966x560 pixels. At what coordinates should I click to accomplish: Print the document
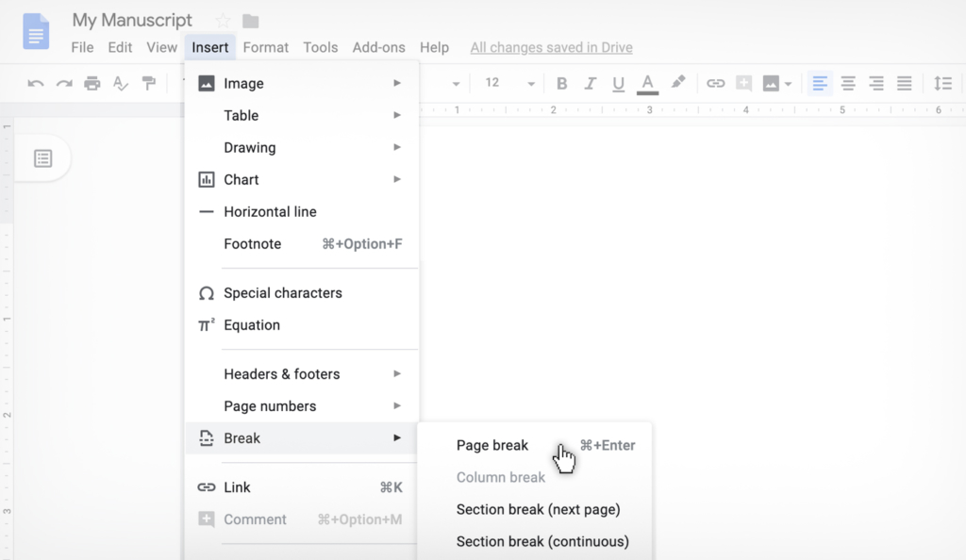click(92, 83)
